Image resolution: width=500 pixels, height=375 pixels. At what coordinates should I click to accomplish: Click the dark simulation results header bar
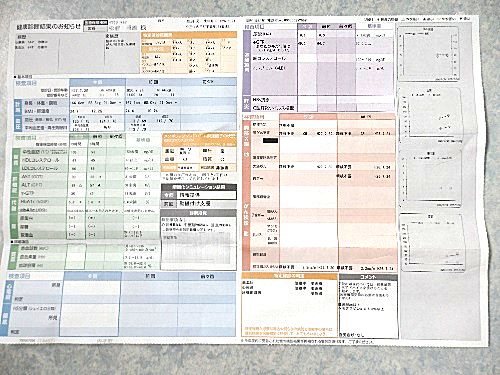point(199,187)
